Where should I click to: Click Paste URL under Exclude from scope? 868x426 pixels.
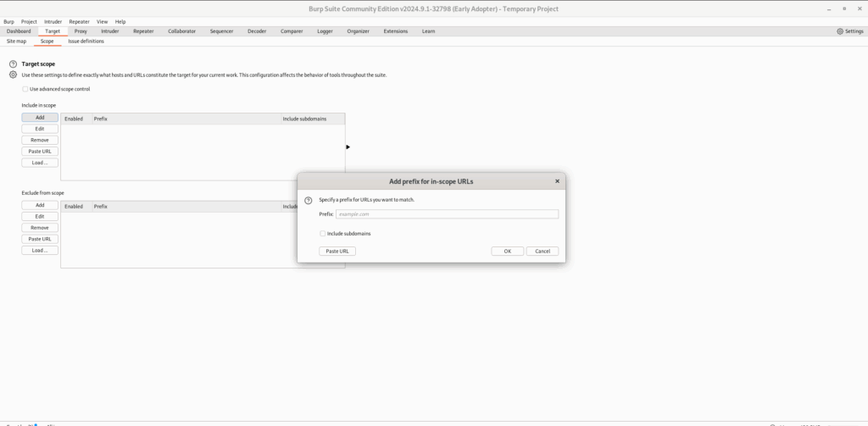[x=40, y=239]
